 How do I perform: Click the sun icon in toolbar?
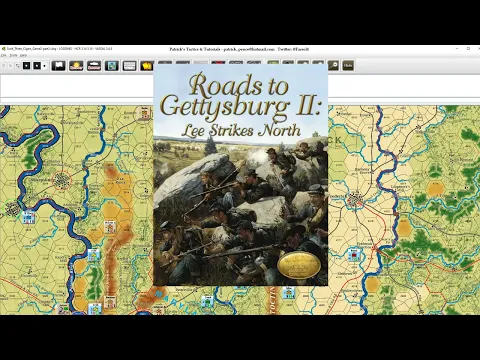pos(76,66)
